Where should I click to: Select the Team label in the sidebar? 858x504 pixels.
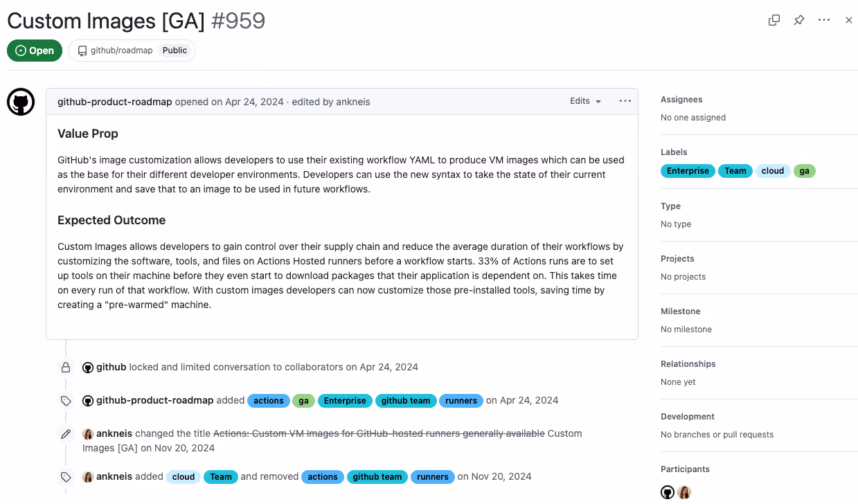[x=735, y=171]
